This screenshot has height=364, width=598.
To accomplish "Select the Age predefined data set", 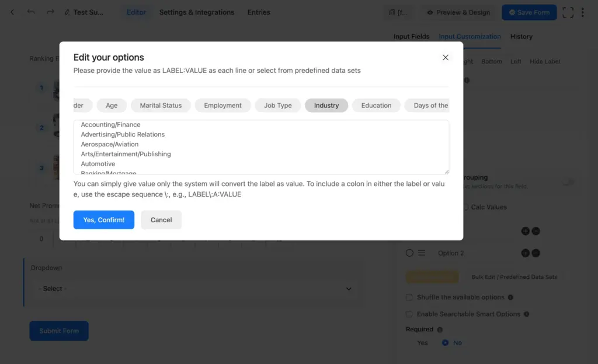I will (112, 106).
